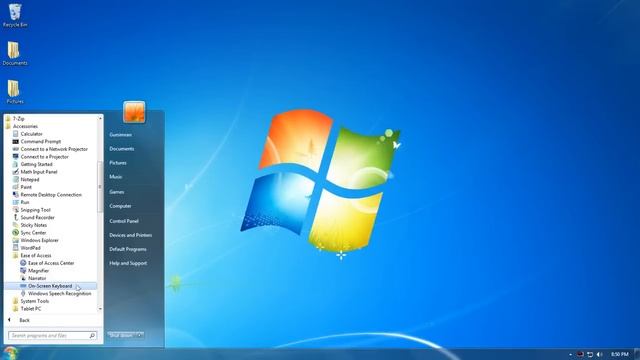Image resolution: width=640 pixels, height=360 pixels.
Task: Open Connect to a Projector
Action: click(x=40, y=157)
